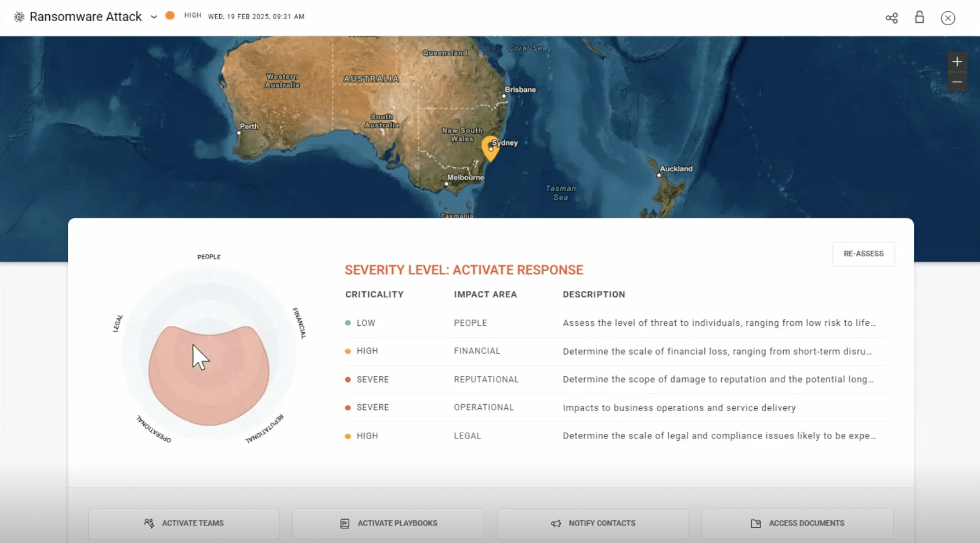Select the PEOPLE impact area row

pyautogui.click(x=470, y=323)
